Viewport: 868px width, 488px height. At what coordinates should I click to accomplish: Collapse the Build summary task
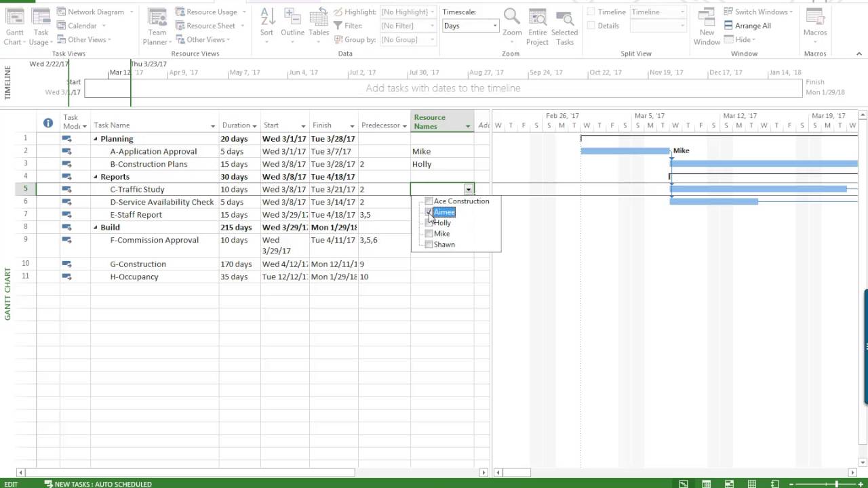(x=96, y=228)
